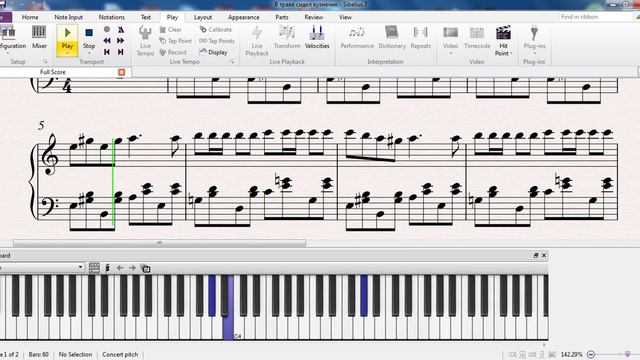Open the Configuration dropdown
The height and width of the screenshot is (360, 640).
click(x=12, y=40)
